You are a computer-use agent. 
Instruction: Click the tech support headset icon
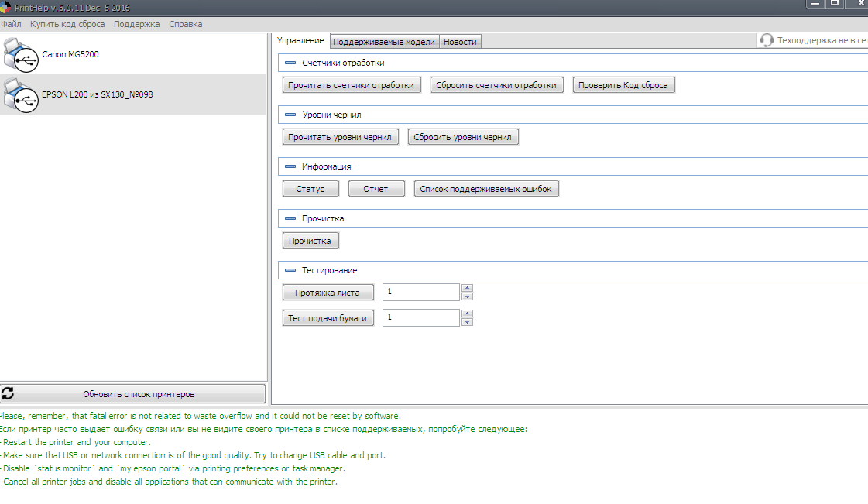coord(767,40)
